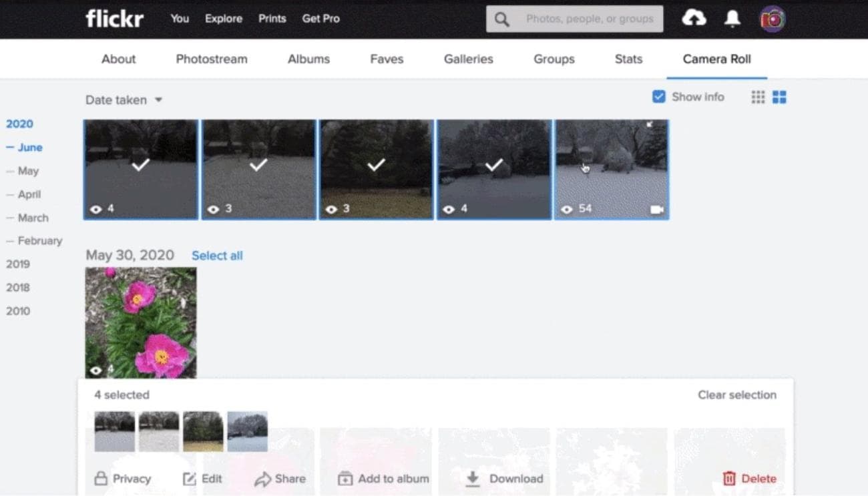
Task: Click the upload cloud icon
Action: [x=694, y=19]
